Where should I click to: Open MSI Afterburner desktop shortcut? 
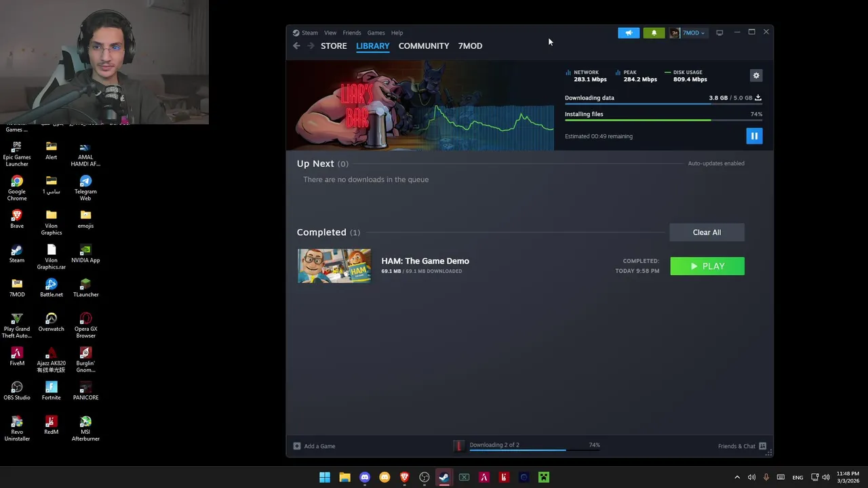click(85, 428)
